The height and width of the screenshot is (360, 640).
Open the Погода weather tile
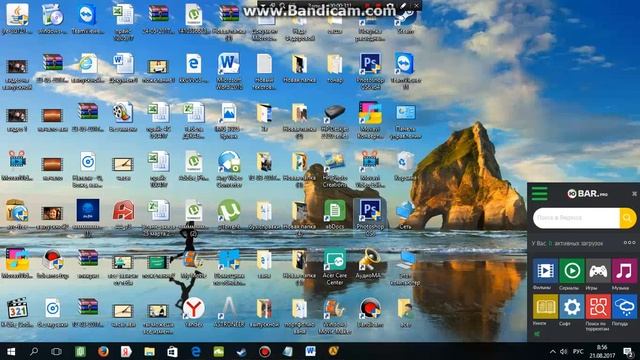624,307
